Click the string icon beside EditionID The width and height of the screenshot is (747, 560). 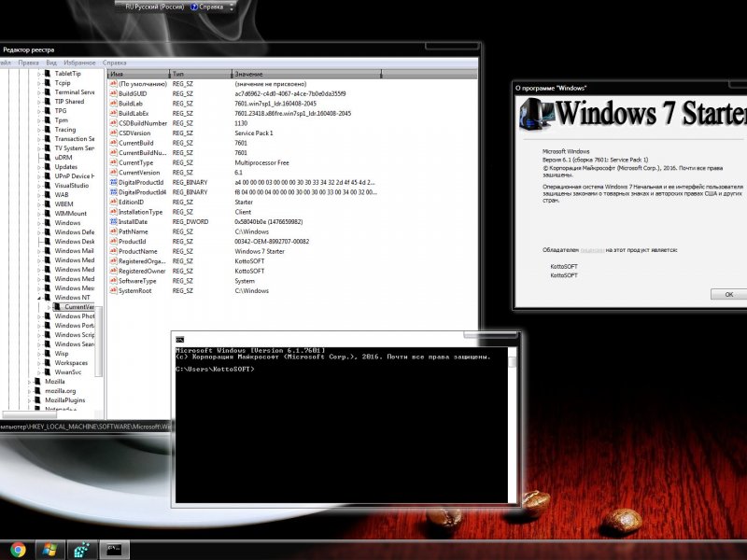[113, 202]
